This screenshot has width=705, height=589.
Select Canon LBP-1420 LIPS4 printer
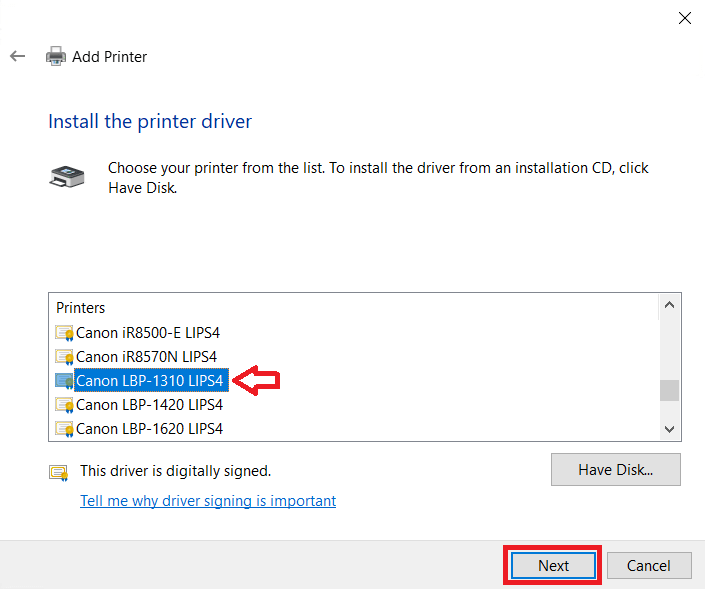click(x=149, y=405)
